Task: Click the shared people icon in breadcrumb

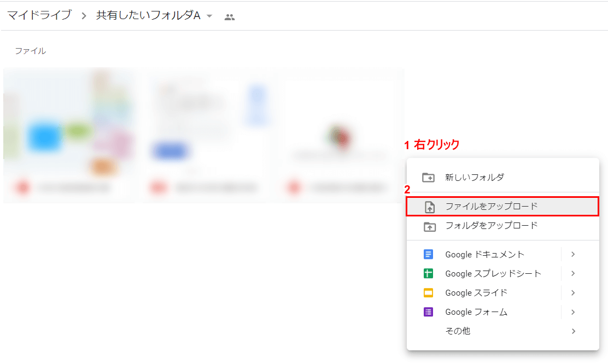Action: (230, 17)
